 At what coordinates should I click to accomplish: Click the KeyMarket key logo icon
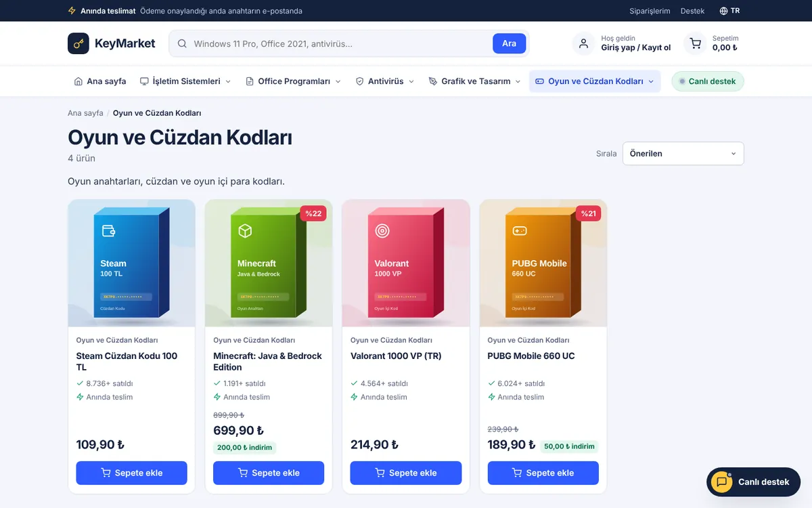coord(78,43)
